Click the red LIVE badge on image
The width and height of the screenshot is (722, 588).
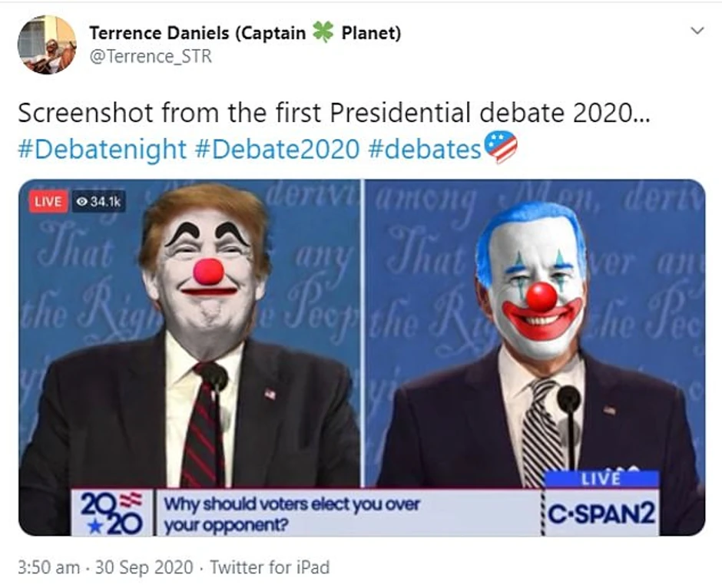(48, 202)
